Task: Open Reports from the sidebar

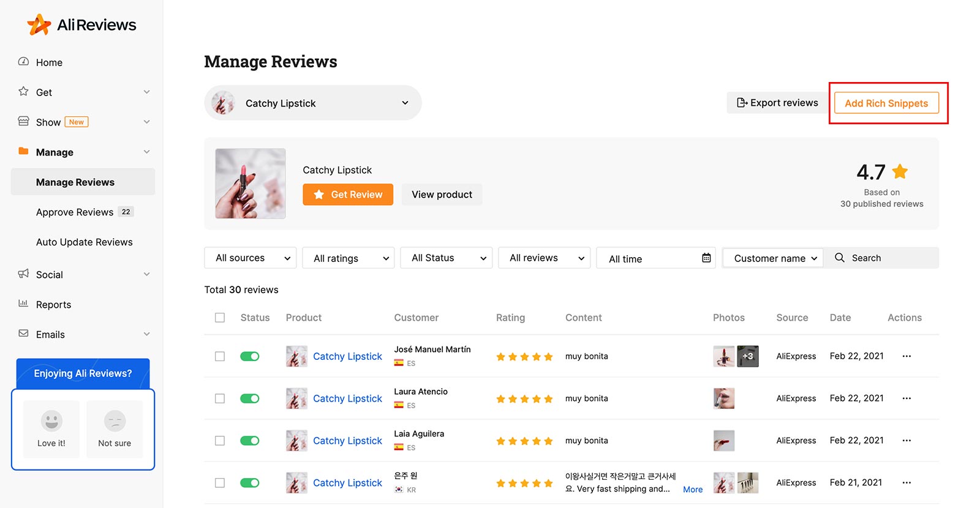Action: pyautogui.click(x=53, y=305)
